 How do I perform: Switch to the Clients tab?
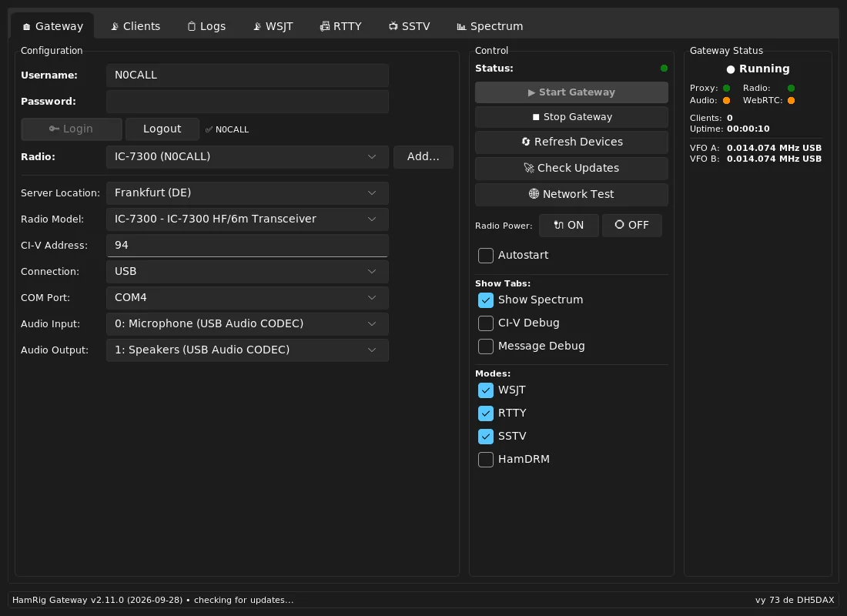click(x=136, y=26)
